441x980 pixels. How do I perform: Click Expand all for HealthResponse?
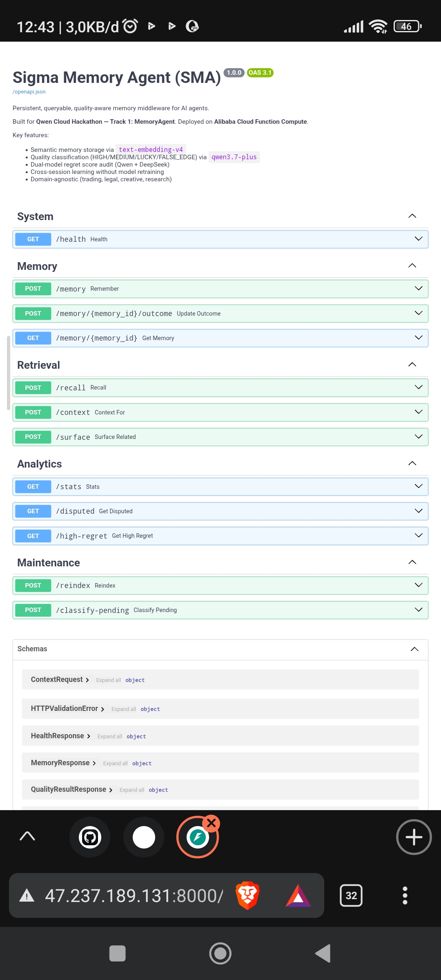click(x=110, y=736)
